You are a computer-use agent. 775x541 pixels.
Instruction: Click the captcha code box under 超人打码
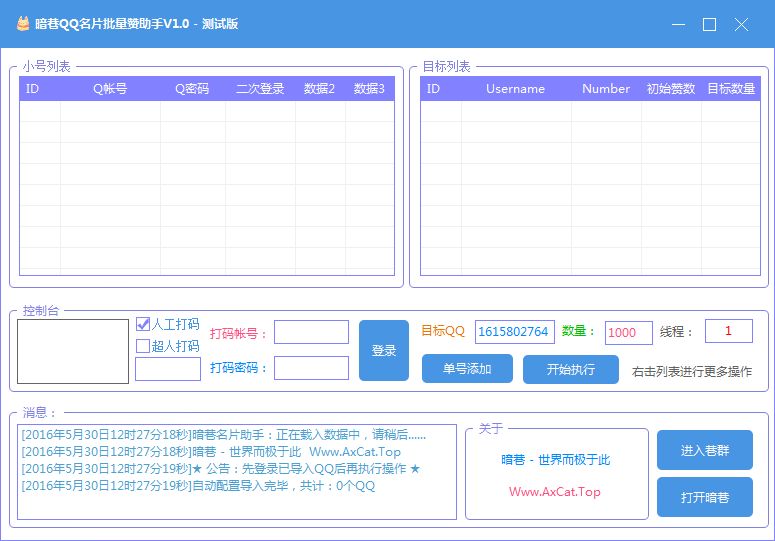(x=168, y=369)
